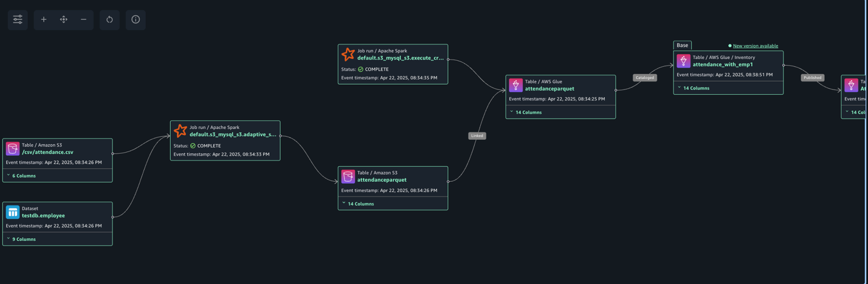The width and height of the screenshot is (868, 284).
Task: Click the fit-to-view center icon
Action: (64, 19)
